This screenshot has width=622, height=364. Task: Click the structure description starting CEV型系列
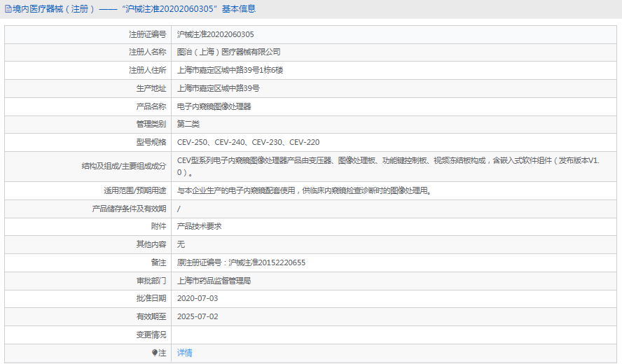(x=388, y=167)
